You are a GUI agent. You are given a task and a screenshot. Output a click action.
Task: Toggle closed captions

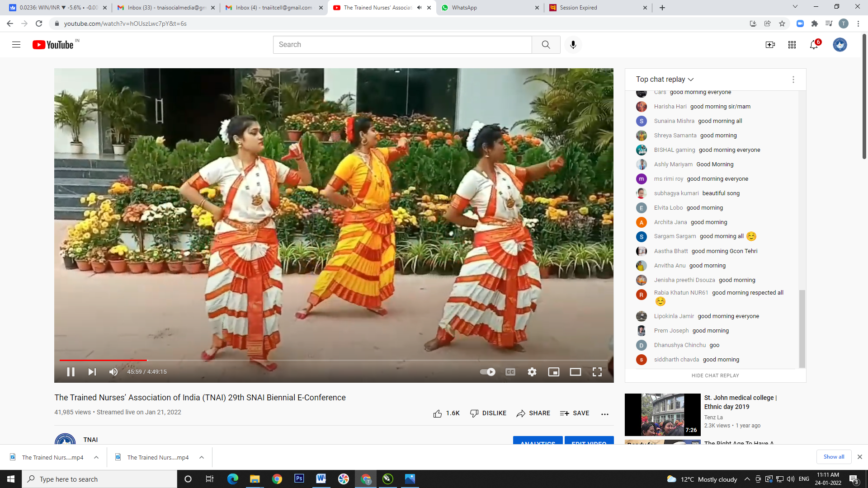(x=510, y=372)
